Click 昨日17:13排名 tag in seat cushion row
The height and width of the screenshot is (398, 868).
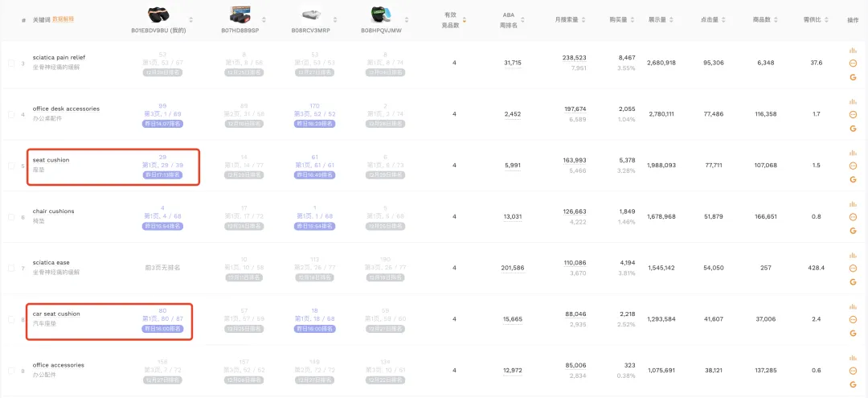click(163, 174)
